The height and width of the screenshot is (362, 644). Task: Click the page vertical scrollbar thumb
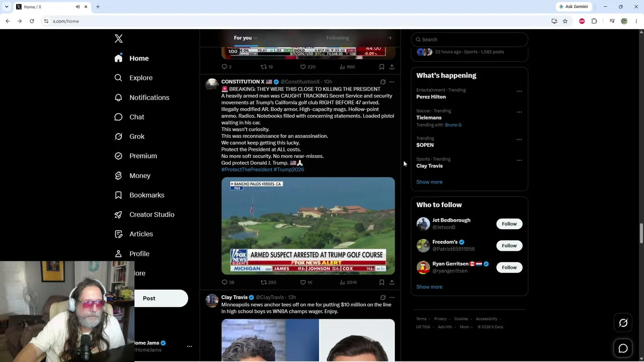[641, 232]
